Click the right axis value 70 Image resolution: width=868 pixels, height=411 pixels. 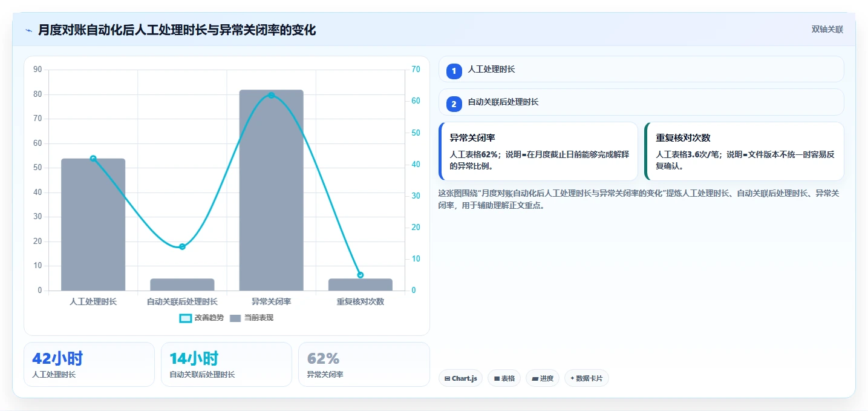[416, 70]
